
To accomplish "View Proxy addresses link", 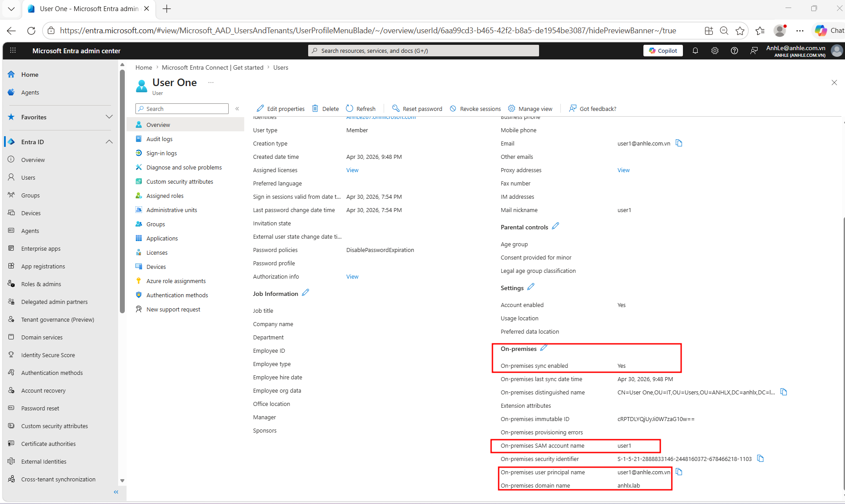I will 623,170.
